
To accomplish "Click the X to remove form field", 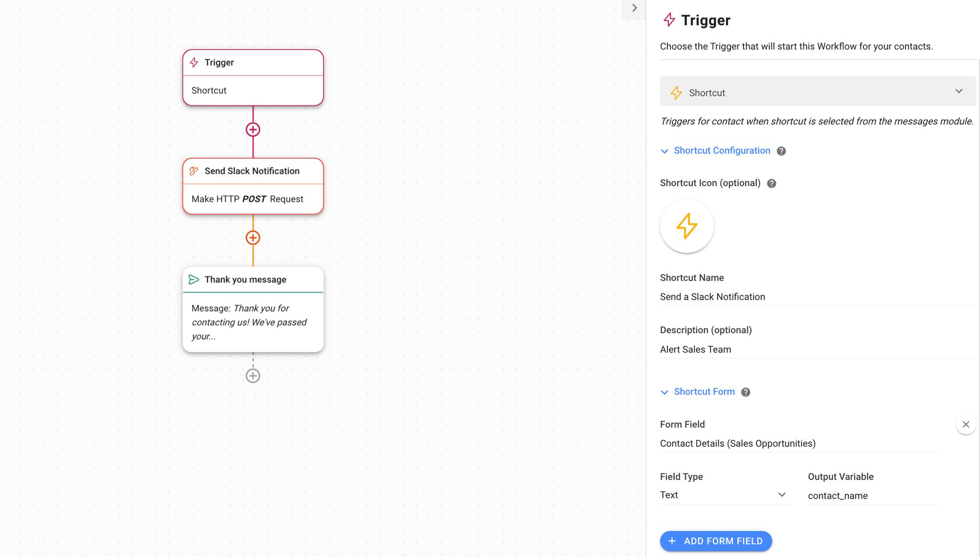I will tap(966, 424).
